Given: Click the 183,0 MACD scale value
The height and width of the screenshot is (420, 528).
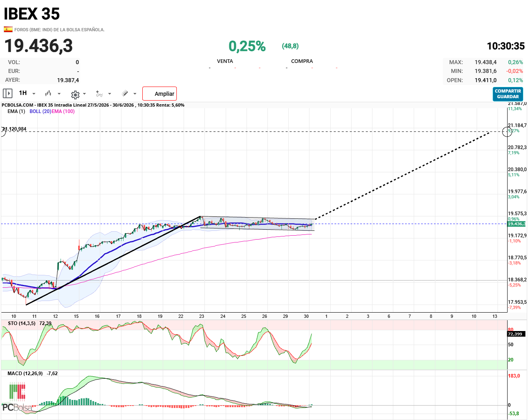Looking at the screenshot, I should pyautogui.click(x=514, y=376).
